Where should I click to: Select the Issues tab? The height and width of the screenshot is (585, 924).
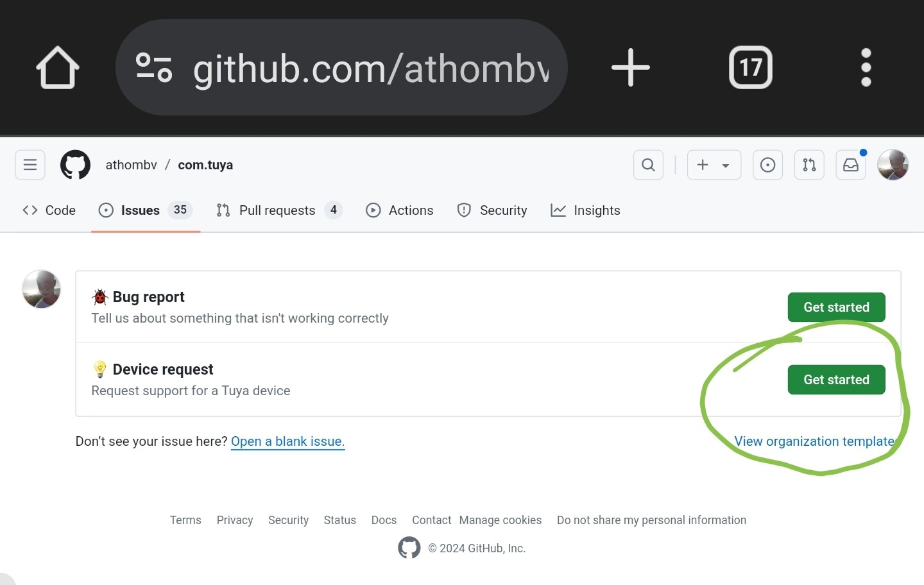(x=146, y=210)
